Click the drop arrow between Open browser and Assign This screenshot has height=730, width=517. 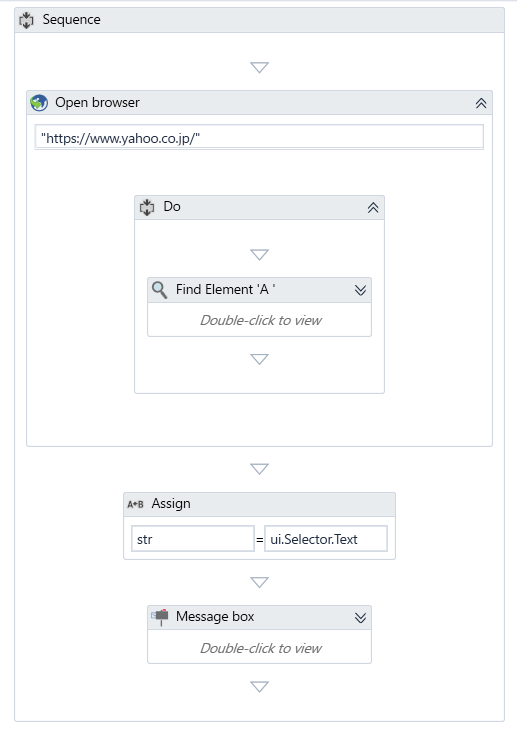coord(259,469)
